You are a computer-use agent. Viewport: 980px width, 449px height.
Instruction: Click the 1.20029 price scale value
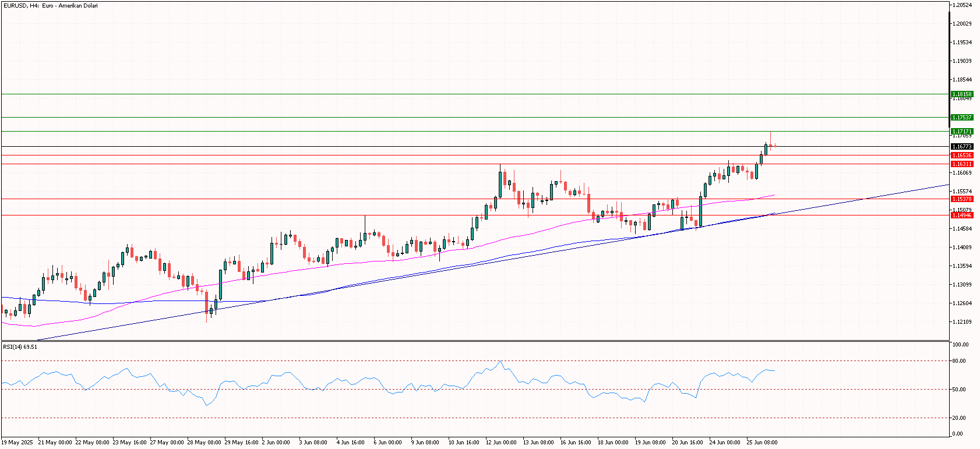point(963,24)
